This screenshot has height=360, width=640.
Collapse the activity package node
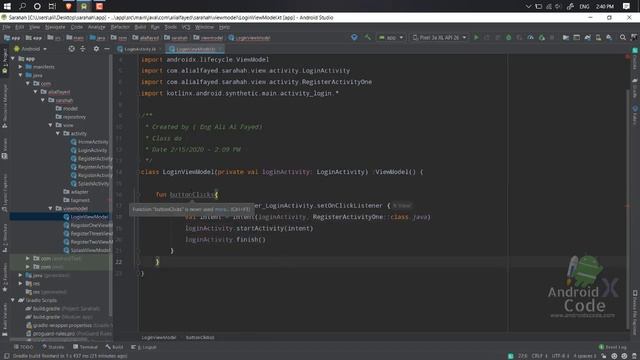coord(58,133)
